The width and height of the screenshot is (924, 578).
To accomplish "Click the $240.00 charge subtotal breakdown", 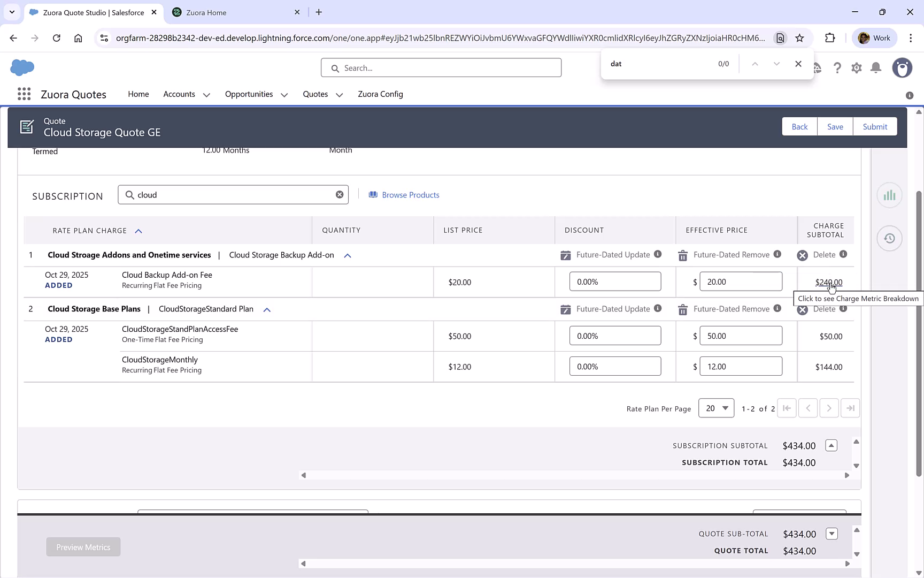I will pos(828,282).
